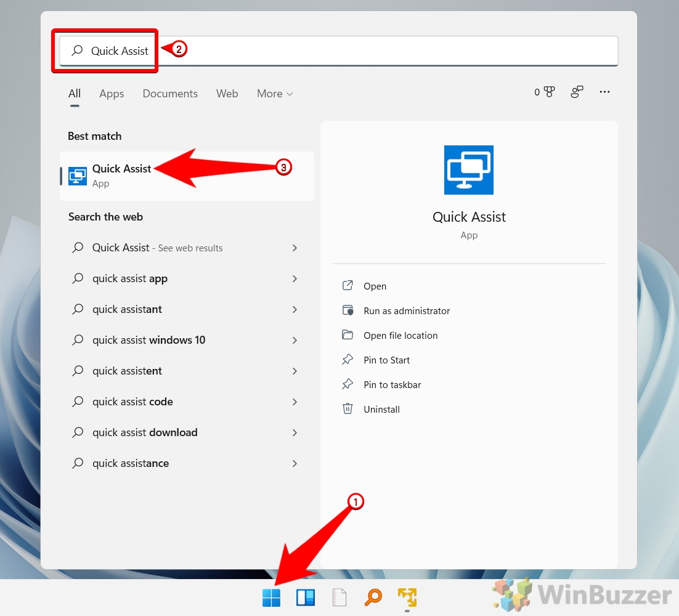Select the 'quick assistent' suggestion text
679x616 pixels.
click(127, 371)
